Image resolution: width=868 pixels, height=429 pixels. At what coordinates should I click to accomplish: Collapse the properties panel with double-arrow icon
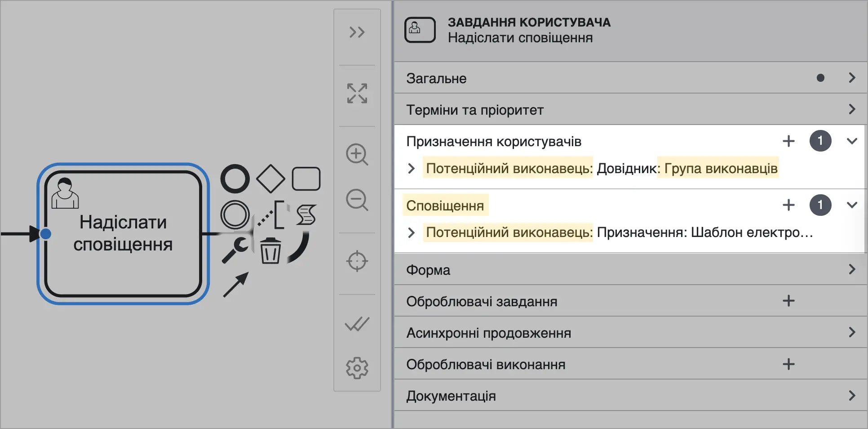click(x=357, y=32)
